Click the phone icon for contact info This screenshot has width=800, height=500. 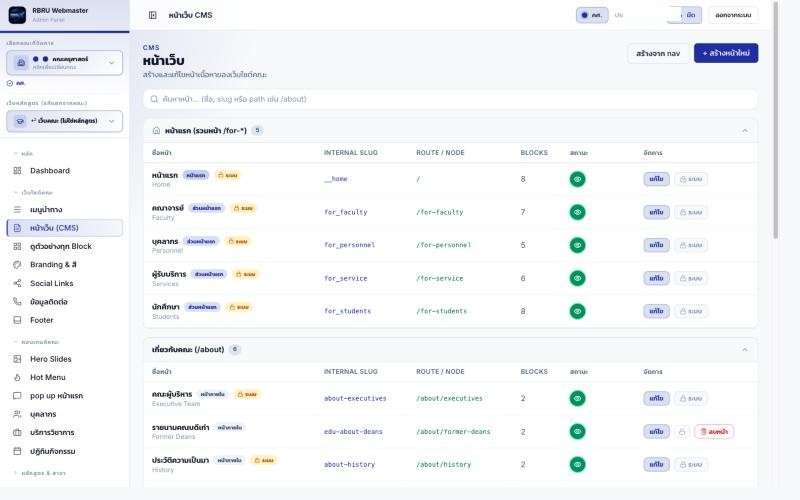pyautogui.click(x=17, y=302)
